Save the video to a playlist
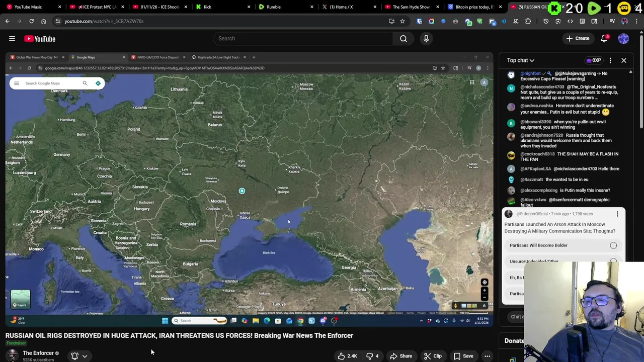The image size is (644, 362). tap(463, 356)
